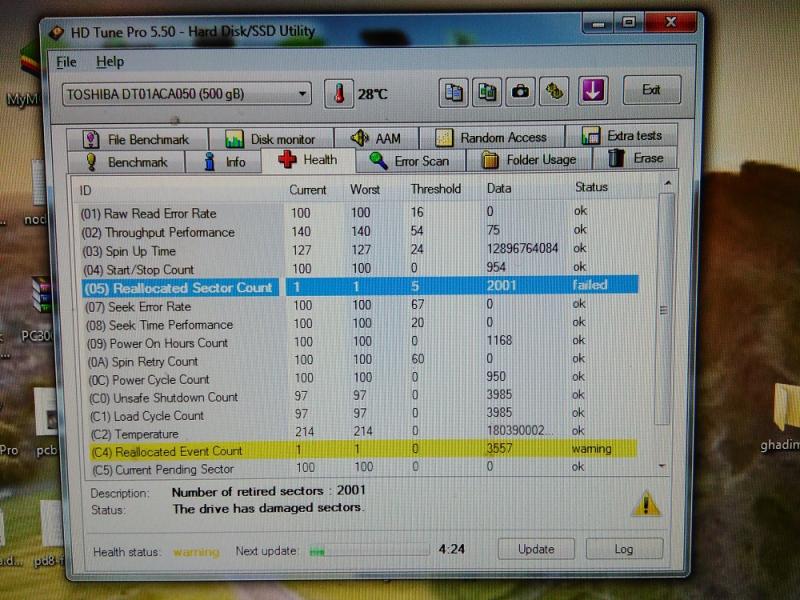
Task: Click the 12896764084 data value
Action: [522, 249]
